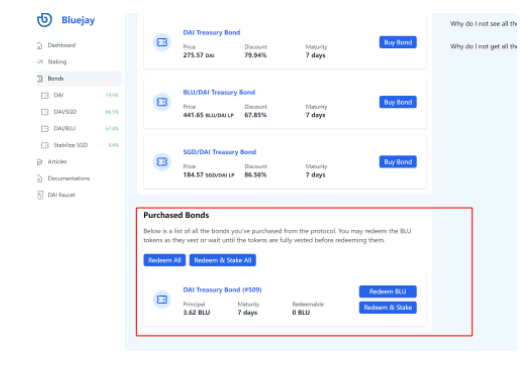Click the Stabilize SGD ticket icon

[45, 145]
